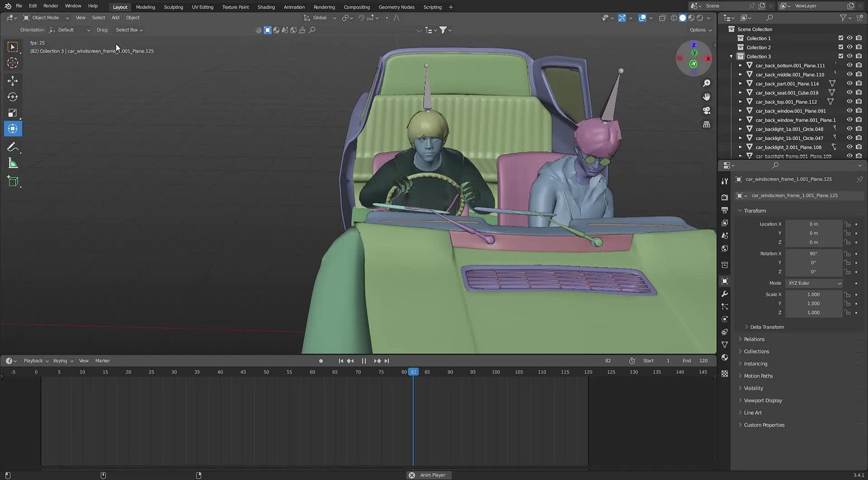The height and width of the screenshot is (480, 868).
Task: Select car_backlight_2.001_Plane.108 in outliner
Action: 788,147
